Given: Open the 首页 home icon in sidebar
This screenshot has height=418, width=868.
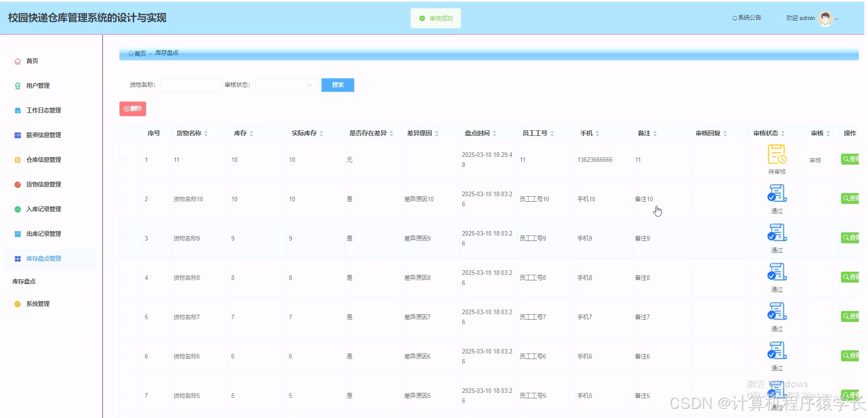Looking at the screenshot, I should (17, 60).
